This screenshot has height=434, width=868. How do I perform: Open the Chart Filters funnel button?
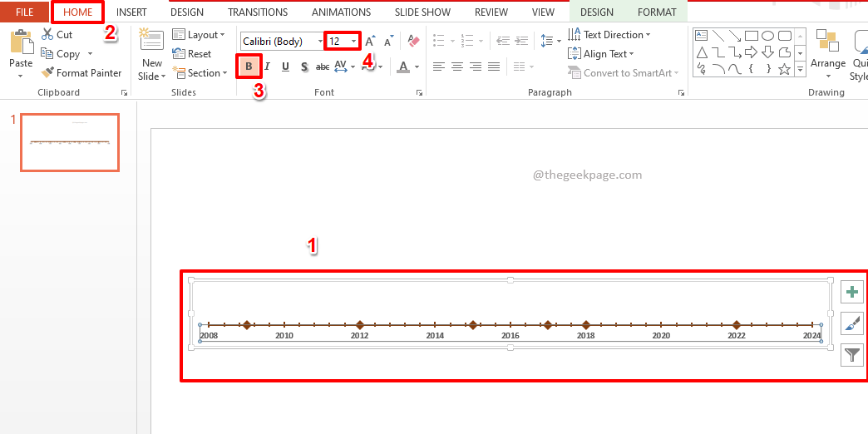point(852,355)
